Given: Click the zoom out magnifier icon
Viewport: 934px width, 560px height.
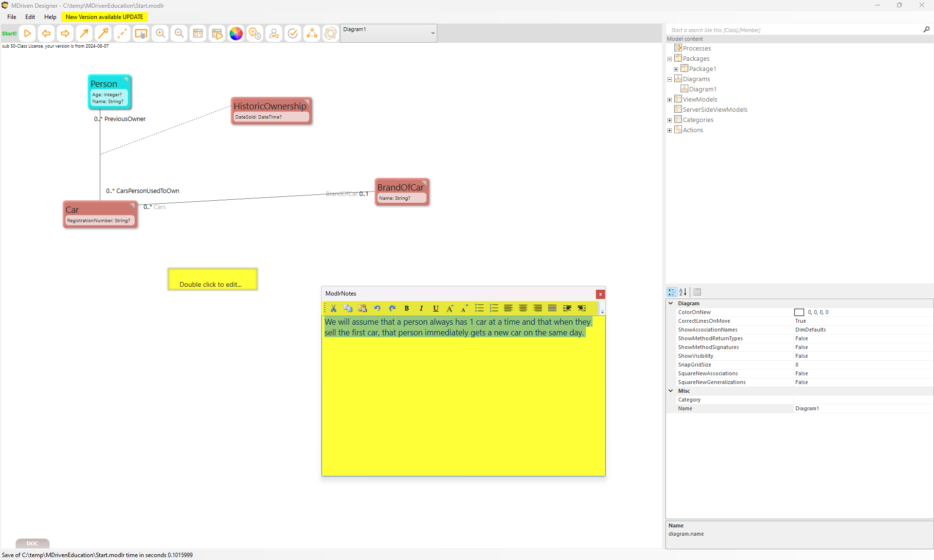Looking at the screenshot, I should [x=179, y=34].
